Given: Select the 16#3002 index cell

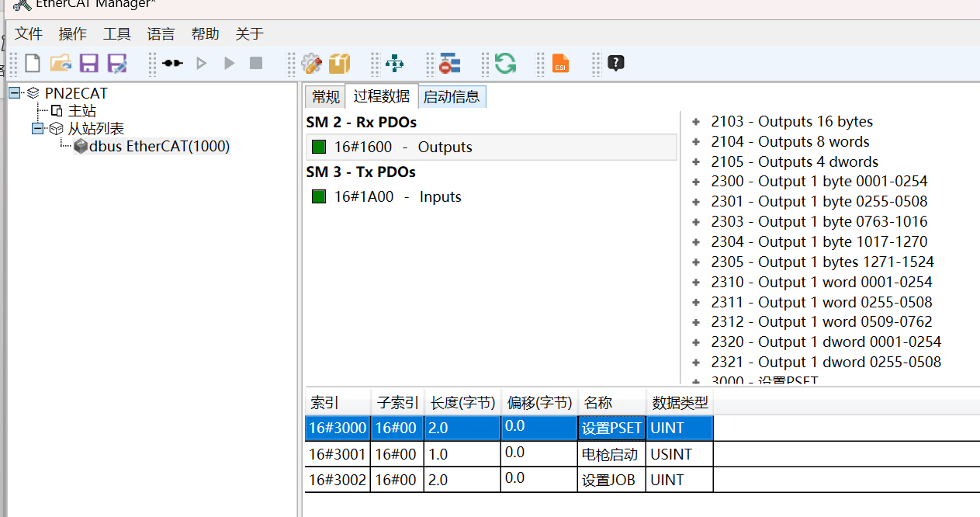Looking at the screenshot, I should [x=338, y=480].
